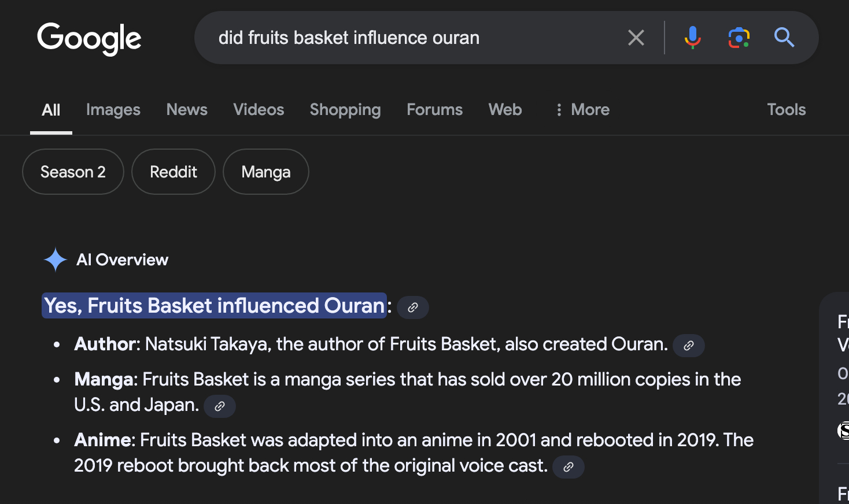Apply the Reddit suggestion chip
The height and width of the screenshot is (504, 849).
[x=174, y=172]
